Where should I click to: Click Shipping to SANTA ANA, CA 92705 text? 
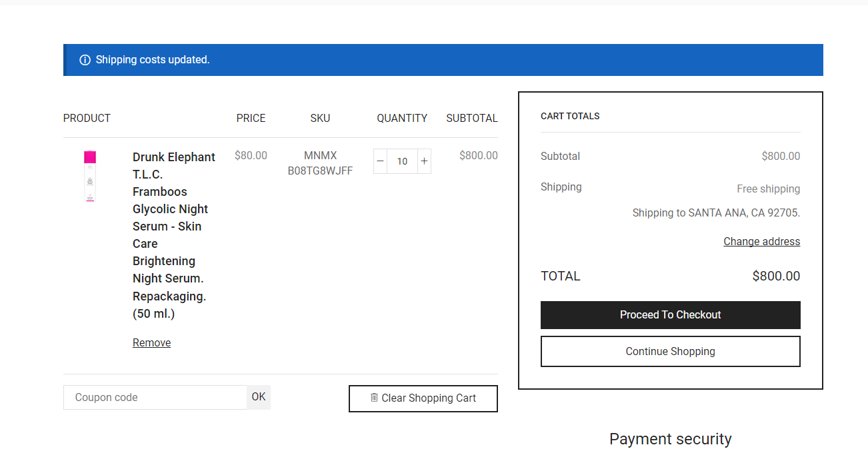tap(716, 213)
